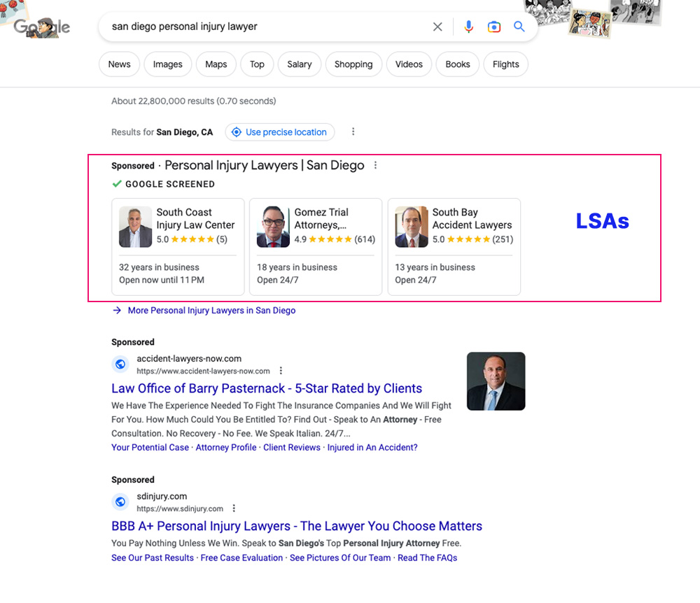700x603 pixels.
Task: Open South Bay Accident Lawyers listing
Action: pyautogui.click(x=454, y=247)
